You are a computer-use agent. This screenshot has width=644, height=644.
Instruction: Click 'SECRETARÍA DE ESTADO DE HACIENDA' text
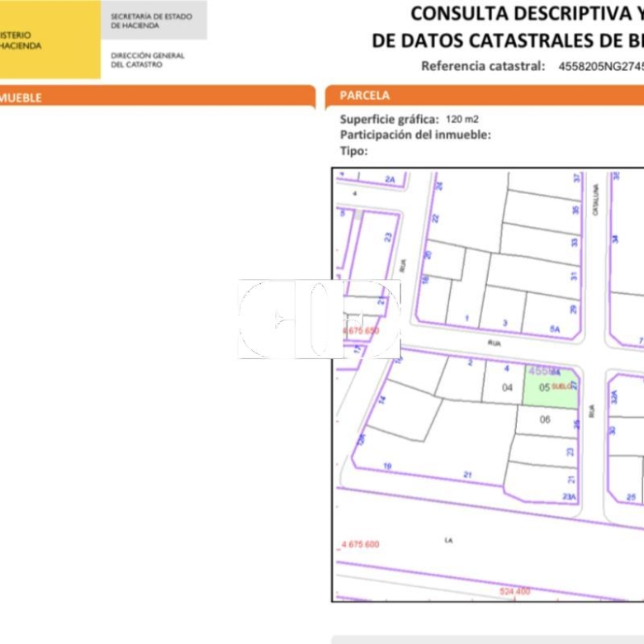pos(152,21)
